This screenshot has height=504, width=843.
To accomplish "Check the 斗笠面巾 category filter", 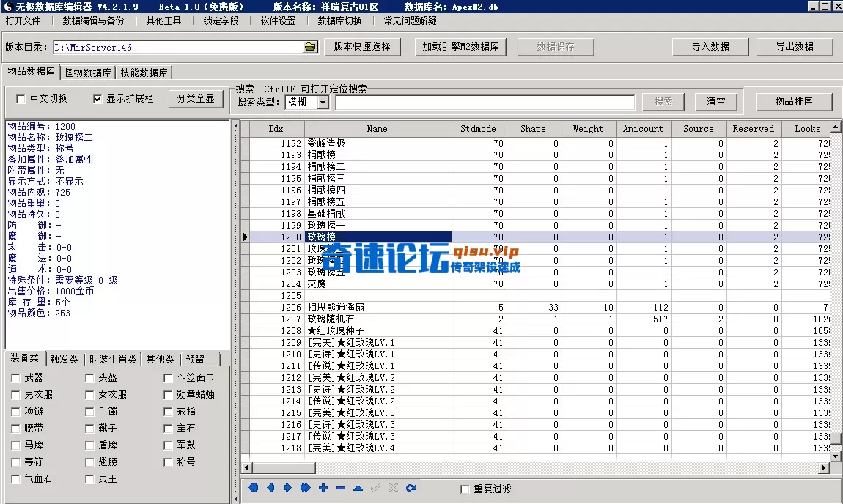I will pos(169,378).
